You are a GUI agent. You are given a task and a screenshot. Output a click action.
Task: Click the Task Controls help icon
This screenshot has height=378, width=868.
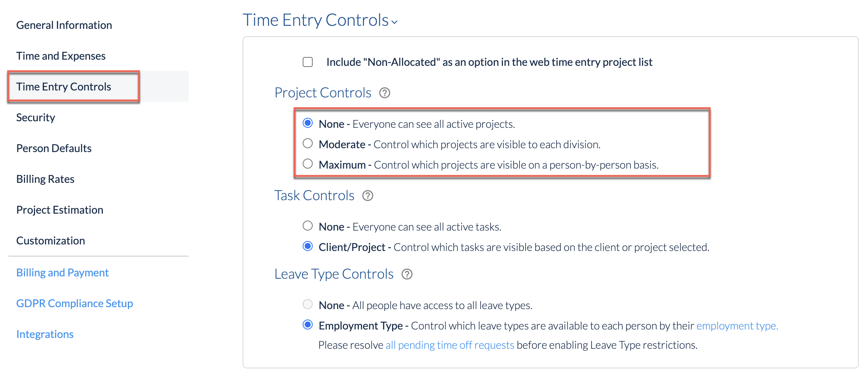point(367,196)
